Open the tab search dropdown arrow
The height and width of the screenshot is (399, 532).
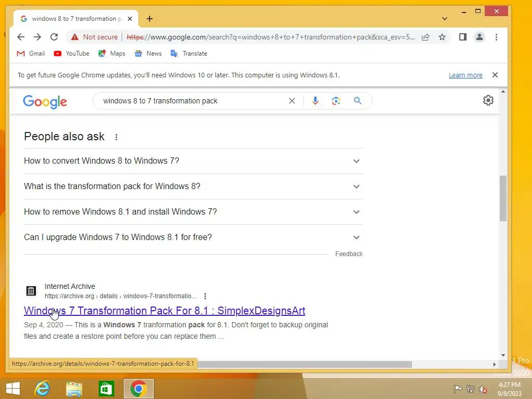click(445, 19)
